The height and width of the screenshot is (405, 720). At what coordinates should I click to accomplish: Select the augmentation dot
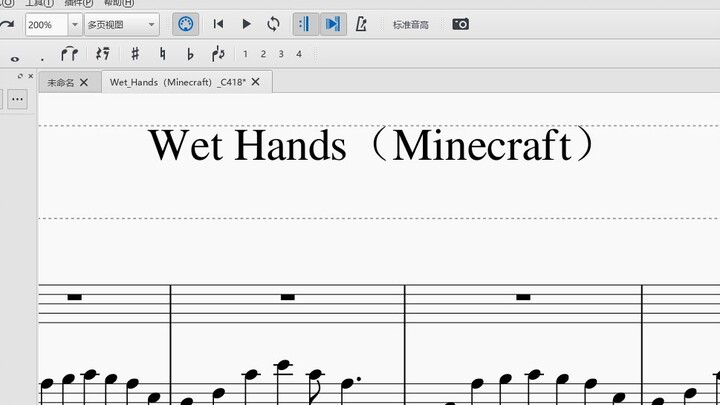point(42,59)
